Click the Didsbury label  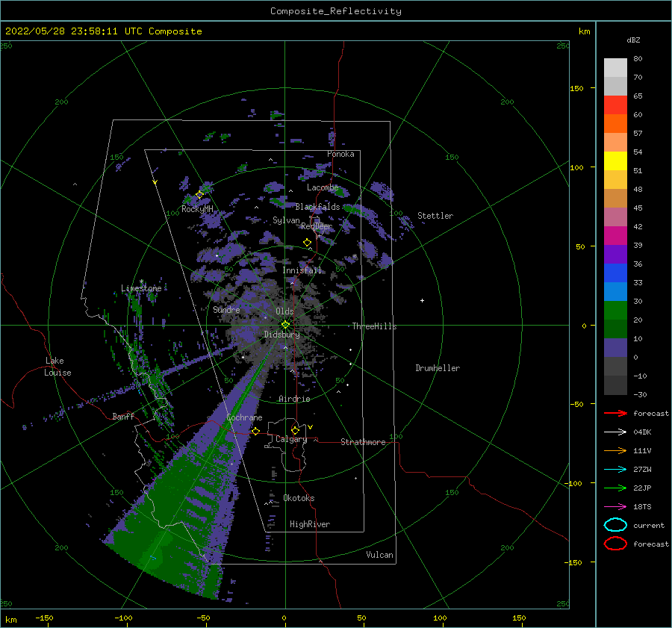[281, 335]
